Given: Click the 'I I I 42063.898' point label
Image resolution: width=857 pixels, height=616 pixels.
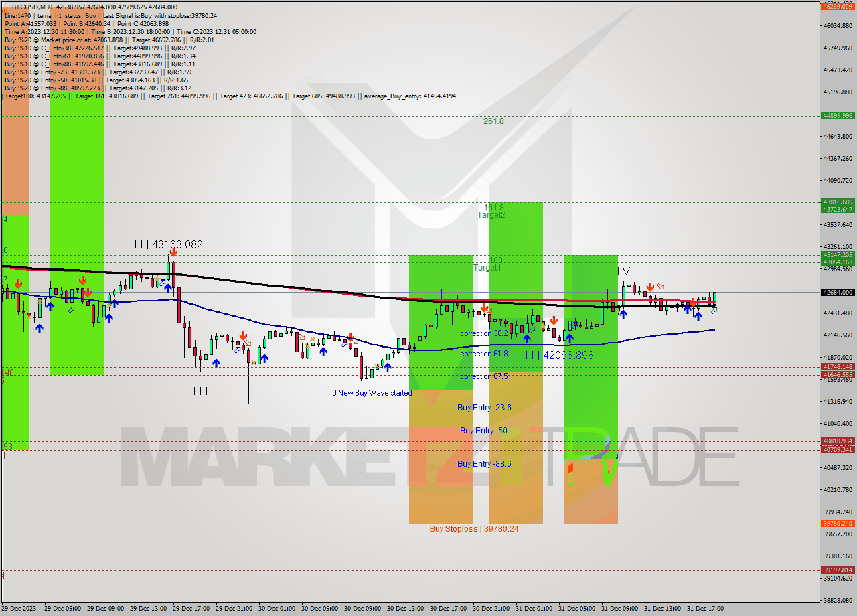Looking at the screenshot, I should pyautogui.click(x=559, y=356).
